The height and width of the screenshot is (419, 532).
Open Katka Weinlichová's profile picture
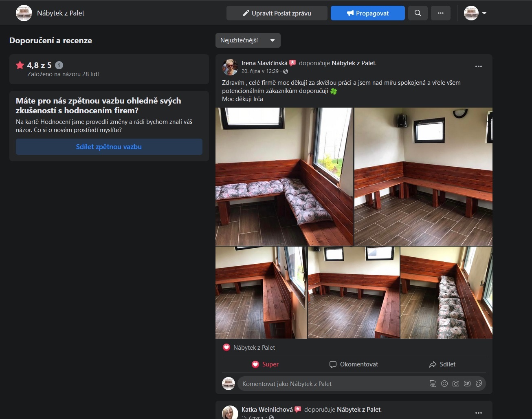(230, 412)
